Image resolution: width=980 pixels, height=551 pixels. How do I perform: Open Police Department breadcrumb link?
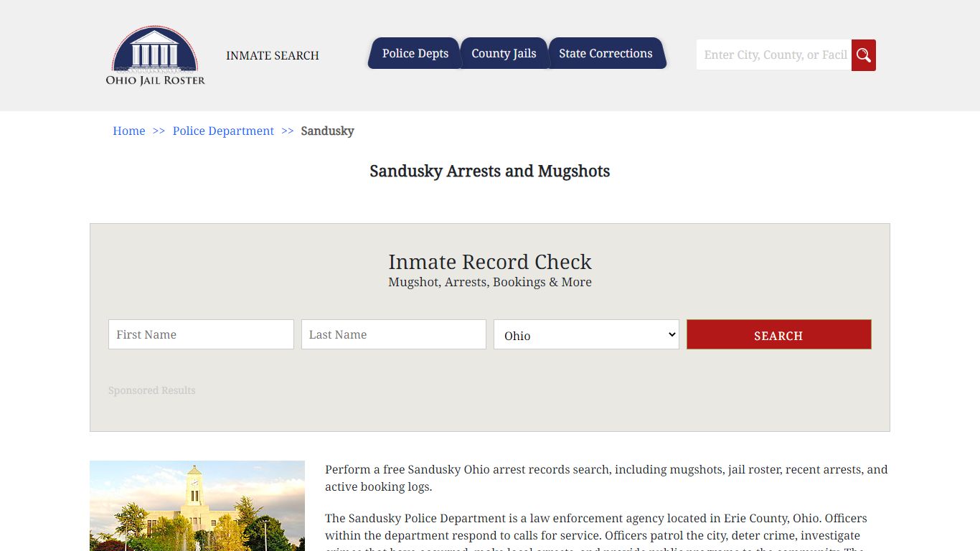tap(223, 131)
